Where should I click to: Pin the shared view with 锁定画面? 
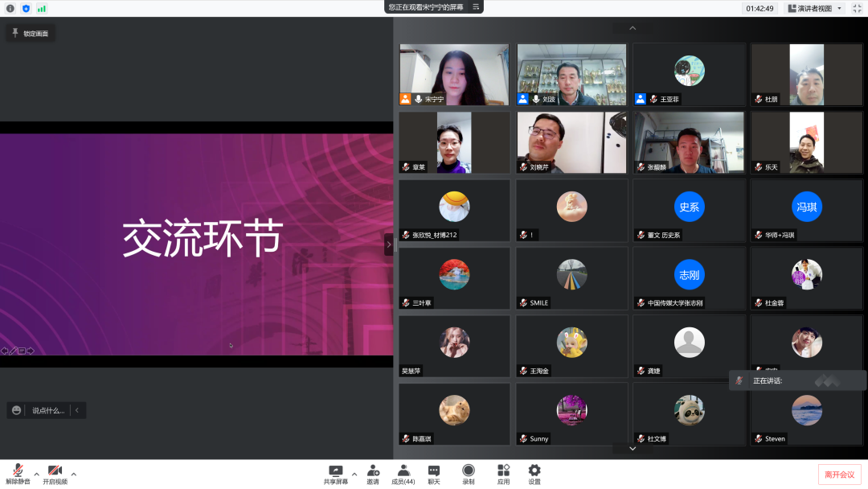click(31, 33)
